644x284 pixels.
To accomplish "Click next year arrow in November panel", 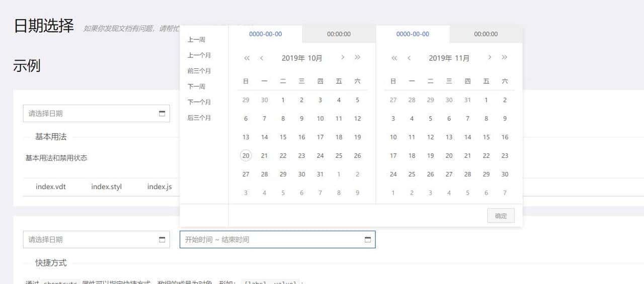I will pyautogui.click(x=505, y=57).
